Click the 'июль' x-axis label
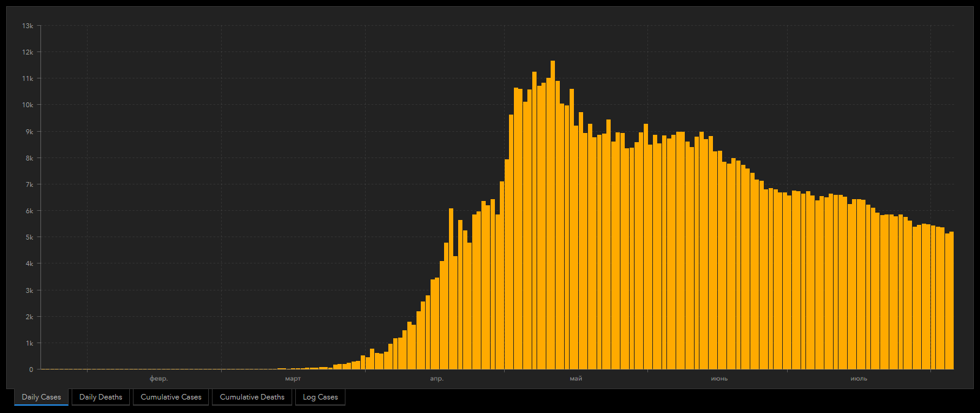 click(859, 379)
